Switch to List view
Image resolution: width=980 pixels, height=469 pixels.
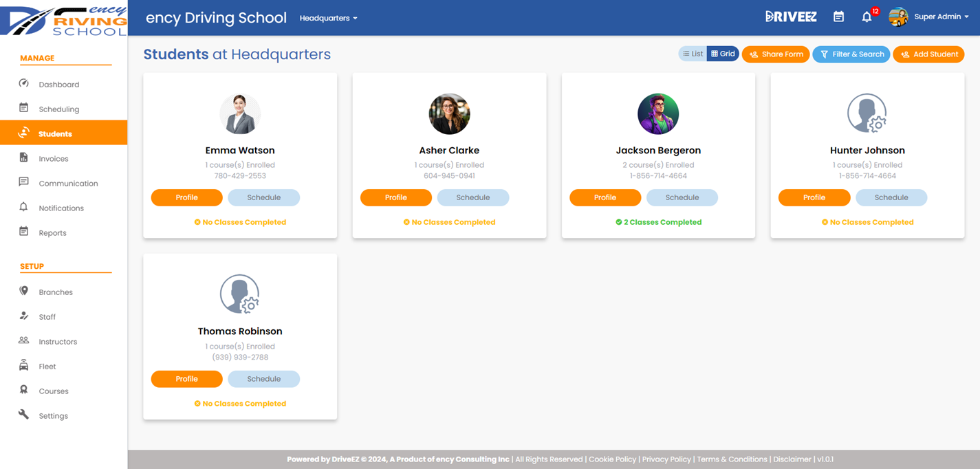coord(693,54)
